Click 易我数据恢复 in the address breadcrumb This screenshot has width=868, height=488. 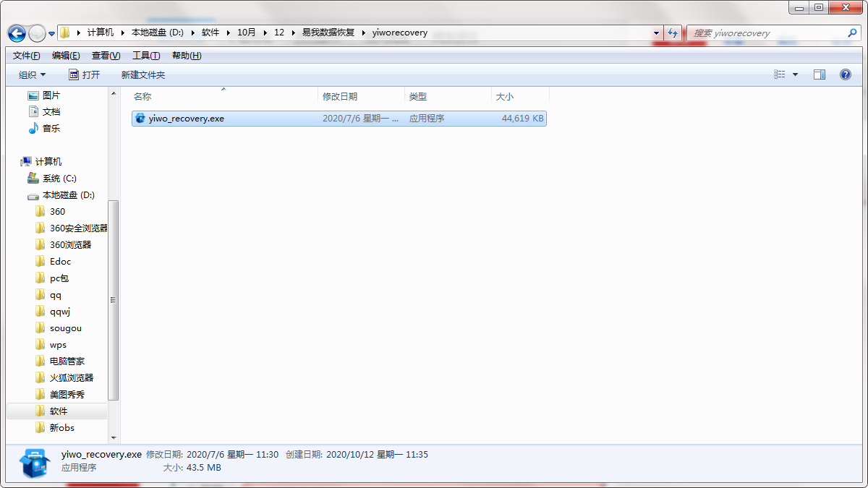(x=328, y=33)
